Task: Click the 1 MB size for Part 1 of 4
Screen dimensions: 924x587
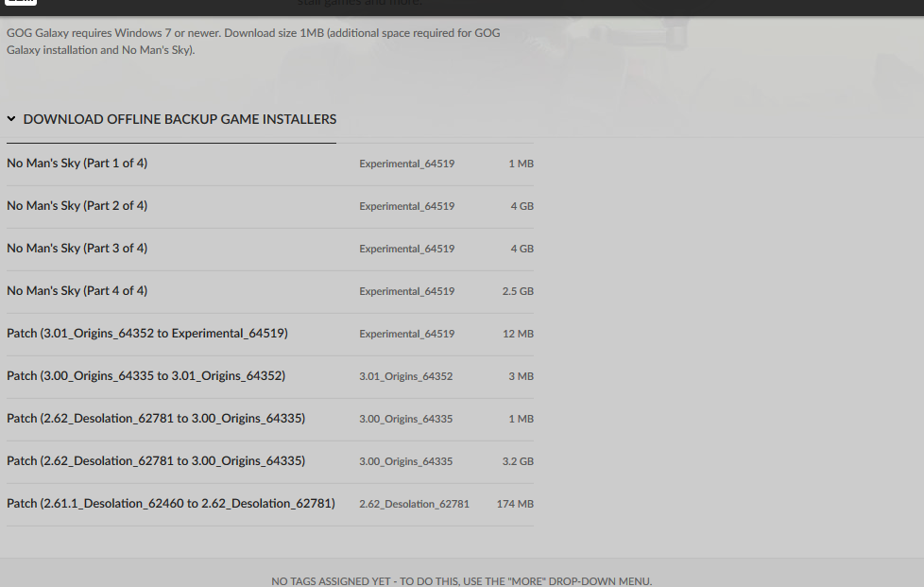Action: [521, 164]
